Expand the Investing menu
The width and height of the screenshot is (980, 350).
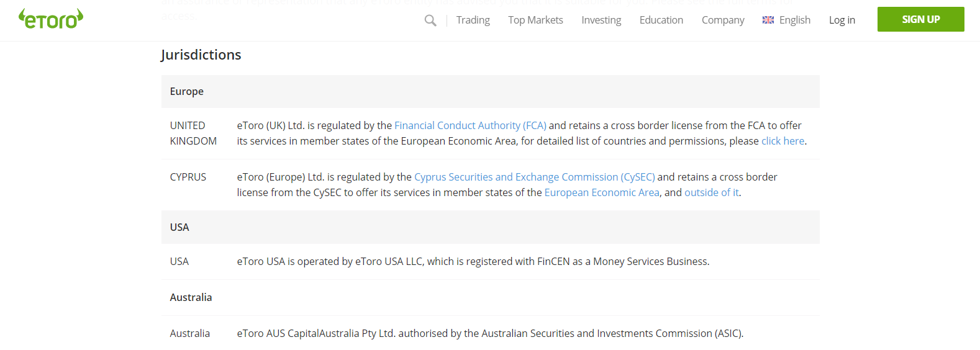[x=601, y=20]
